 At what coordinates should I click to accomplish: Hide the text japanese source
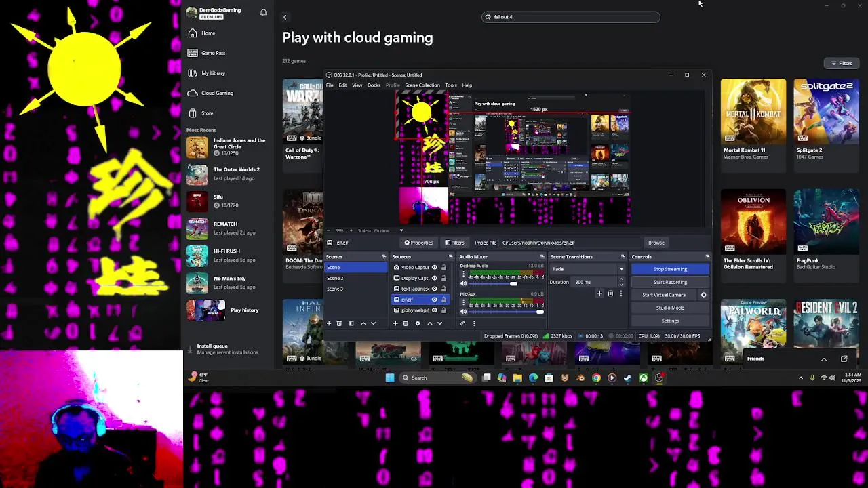click(435, 289)
